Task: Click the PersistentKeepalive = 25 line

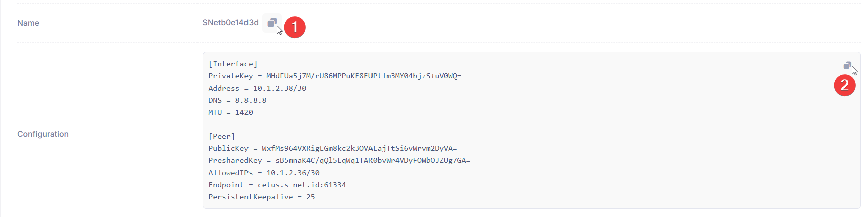Action: 262,197
